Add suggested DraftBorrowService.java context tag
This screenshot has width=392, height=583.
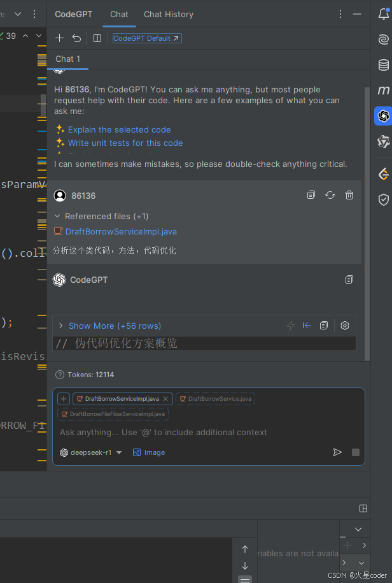click(x=215, y=399)
